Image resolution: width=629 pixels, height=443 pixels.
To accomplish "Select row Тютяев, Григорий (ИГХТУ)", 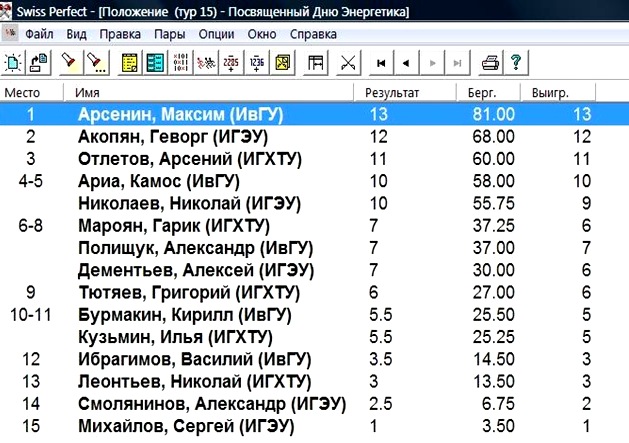I will 314,293.
